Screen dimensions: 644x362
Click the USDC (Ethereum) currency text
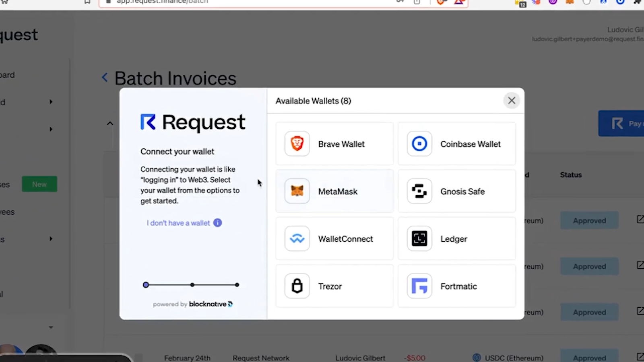514,358
